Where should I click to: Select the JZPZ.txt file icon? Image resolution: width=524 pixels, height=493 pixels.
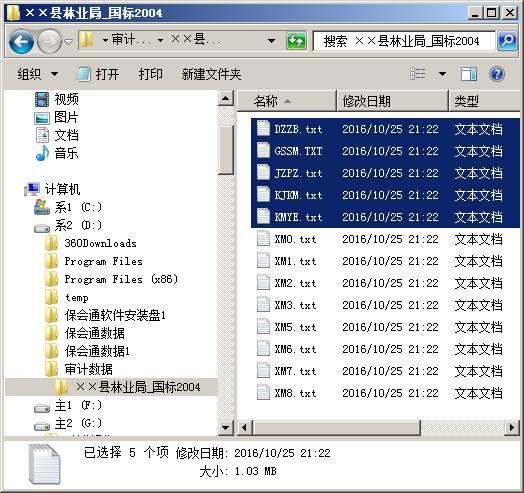pos(263,172)
